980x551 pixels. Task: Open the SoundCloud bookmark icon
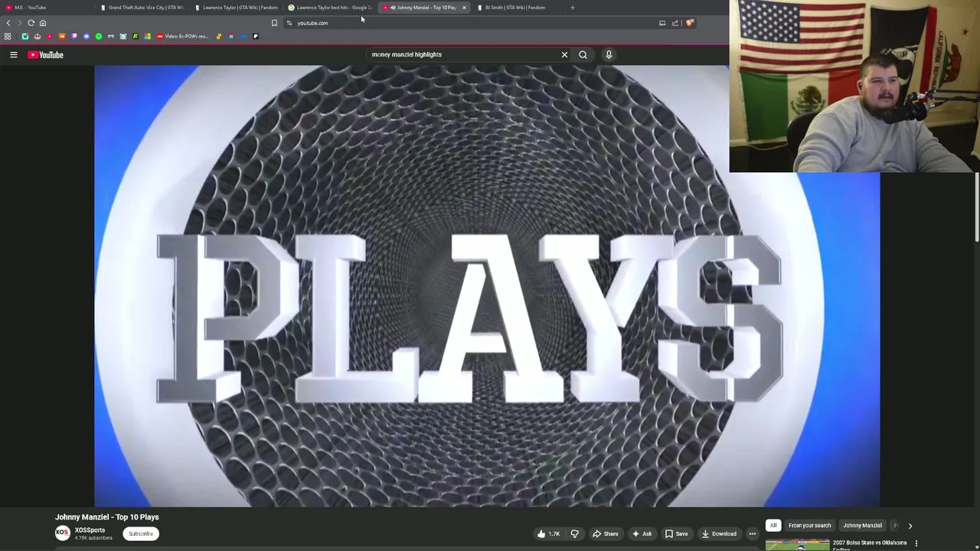(x=62, y=36)
